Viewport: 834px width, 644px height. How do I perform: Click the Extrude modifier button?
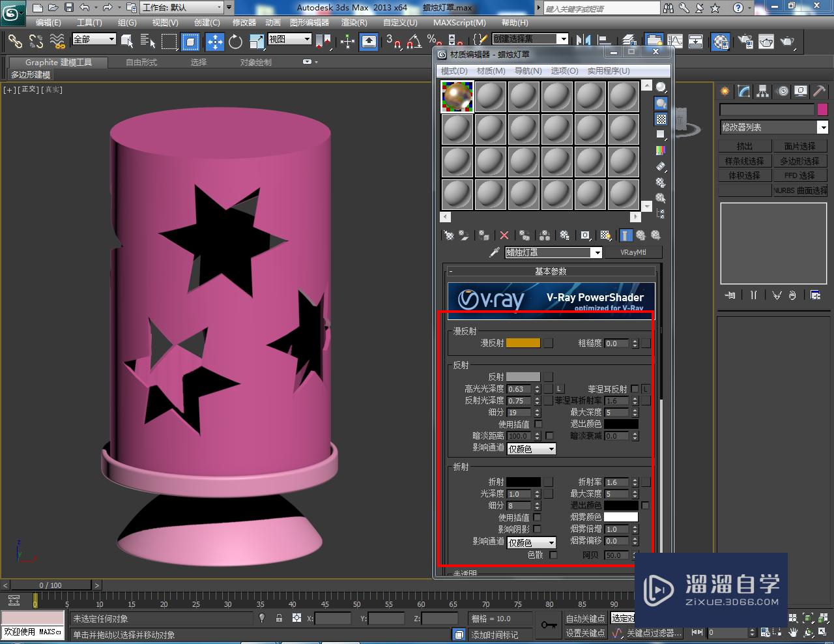pyautogui.click(x=745, y=146)
